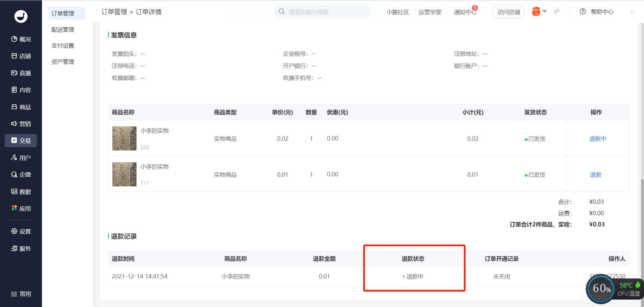This screenshot has height=307, width=644.
Task: Click the user avatar icon
Action: point(536,12)
